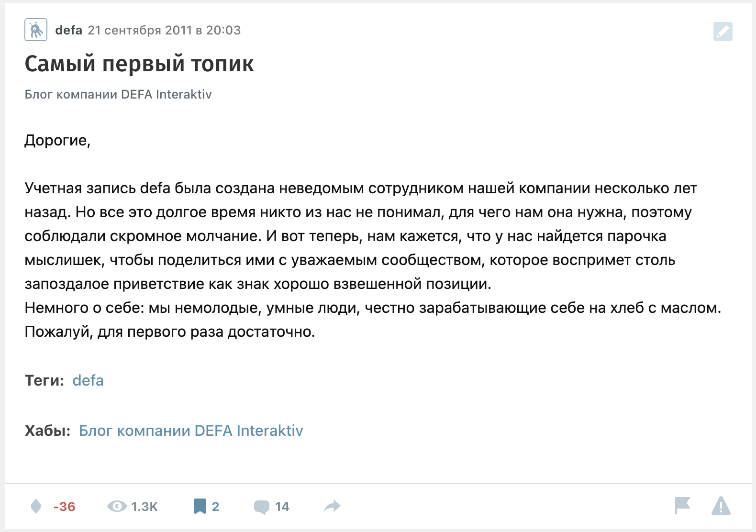This screenshot has width=756, height=532.
Task: Click blog subtitle 'Блог компании DEFA Interaktiv'
Action: [118, 94]
